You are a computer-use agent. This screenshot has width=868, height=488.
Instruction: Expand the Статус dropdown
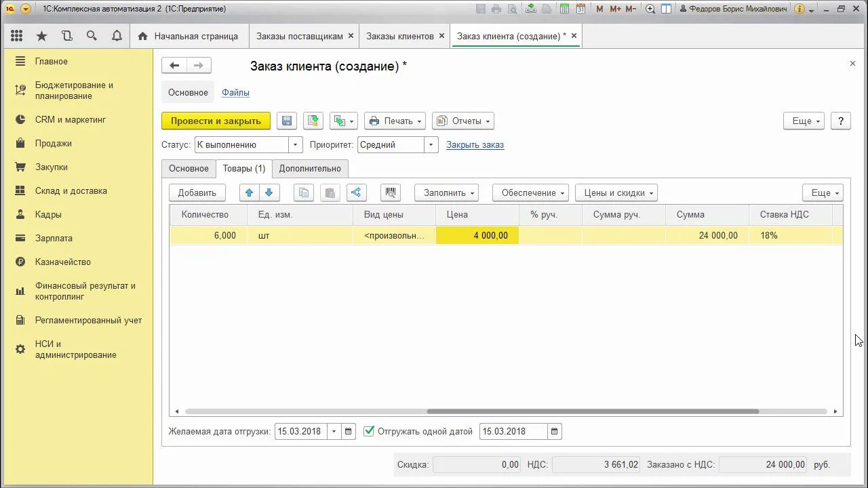[295, 144]
